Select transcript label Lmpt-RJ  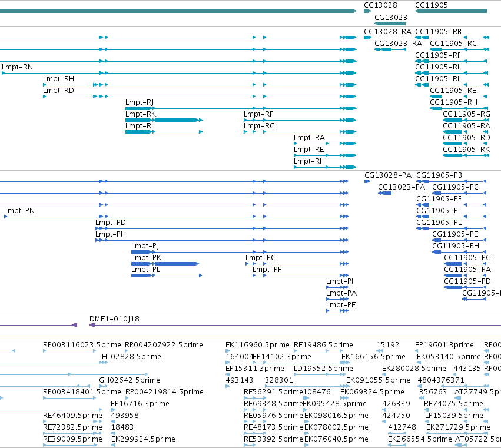click(140, 102)
